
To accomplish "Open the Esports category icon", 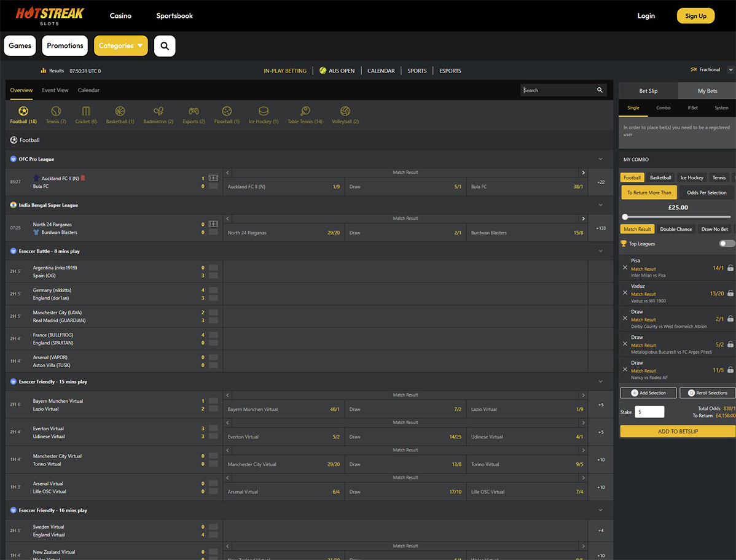I will click(194, 112).
